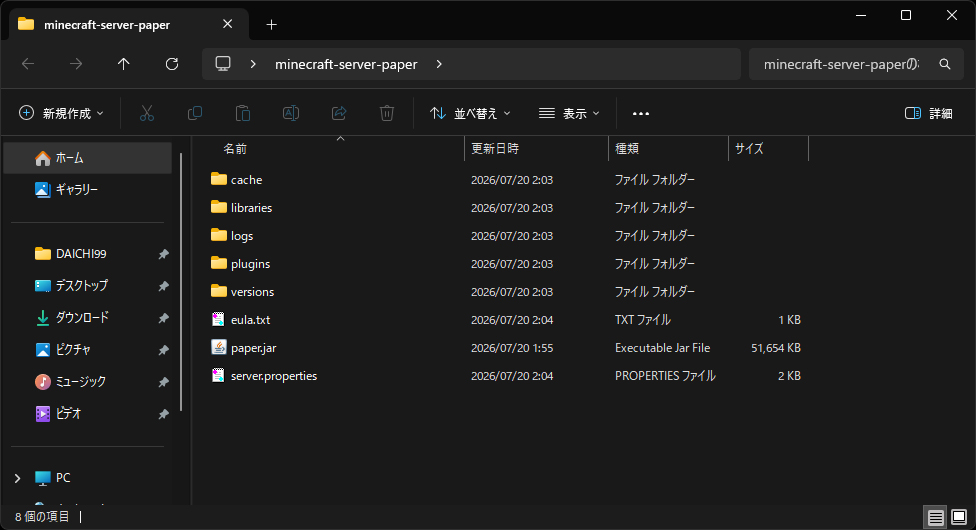Viewport: 976px width, 530px height.
Task: Open a new tab with plus button
Action: click(x=271, y=24)
